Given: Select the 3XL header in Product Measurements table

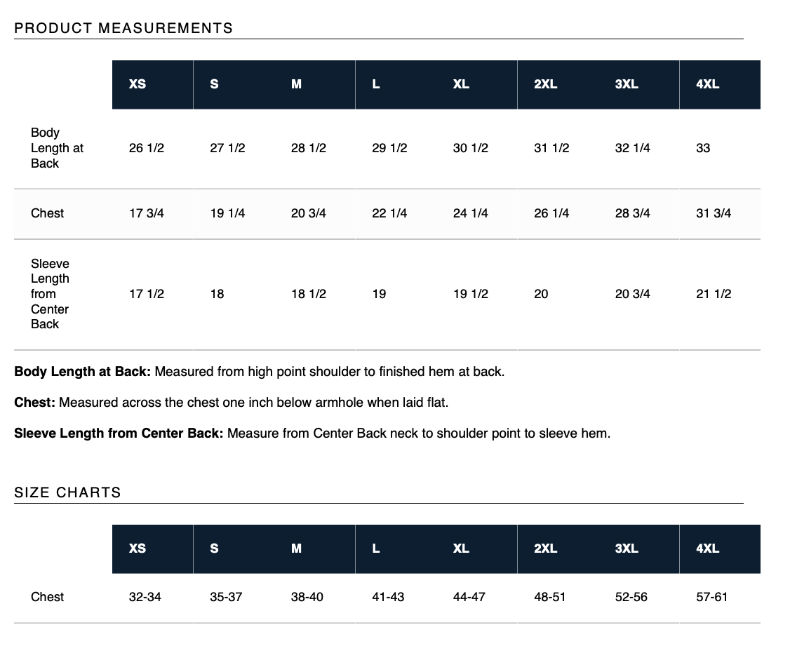Looking at the screenshot, I should pyautogui.click(x=639, y=85).
